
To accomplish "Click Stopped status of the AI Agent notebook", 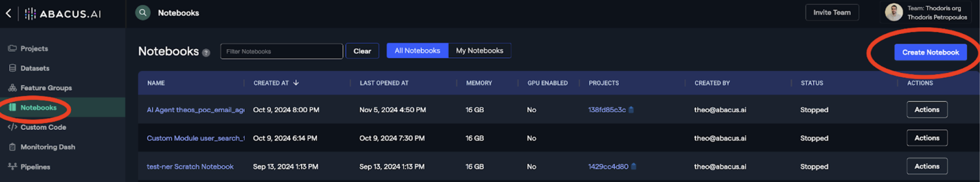I will (x=814, y=110).
